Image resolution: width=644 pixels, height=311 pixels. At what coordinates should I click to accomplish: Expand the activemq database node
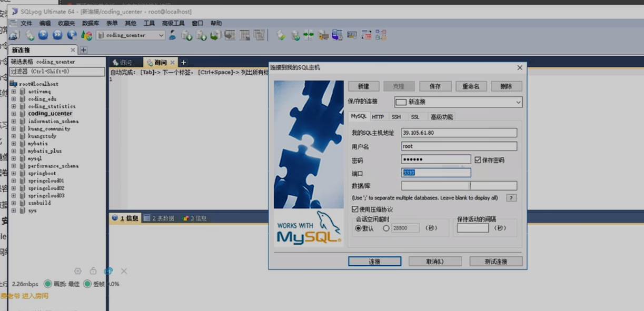pyautogui.click(x=14, y=92)
